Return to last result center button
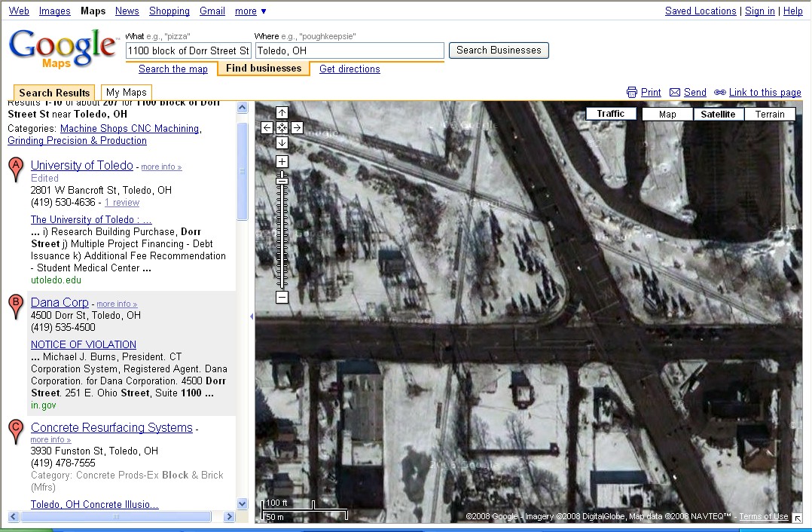 282,128
